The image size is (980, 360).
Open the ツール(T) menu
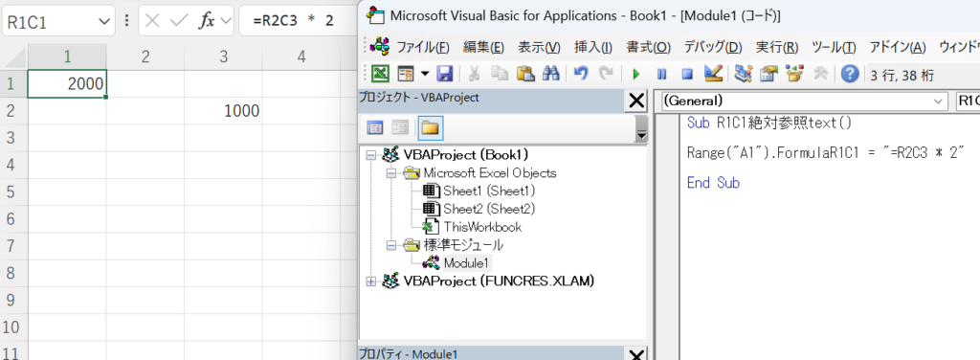tap(834, 48)
